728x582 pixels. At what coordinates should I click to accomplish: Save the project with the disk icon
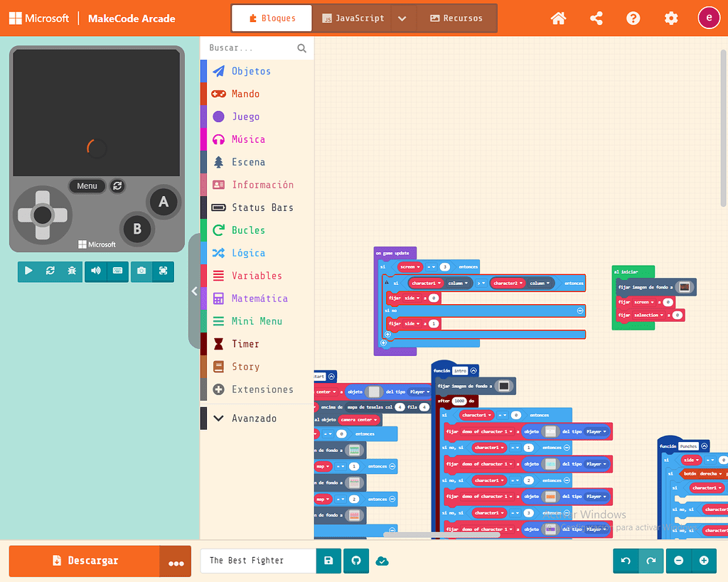328,561
